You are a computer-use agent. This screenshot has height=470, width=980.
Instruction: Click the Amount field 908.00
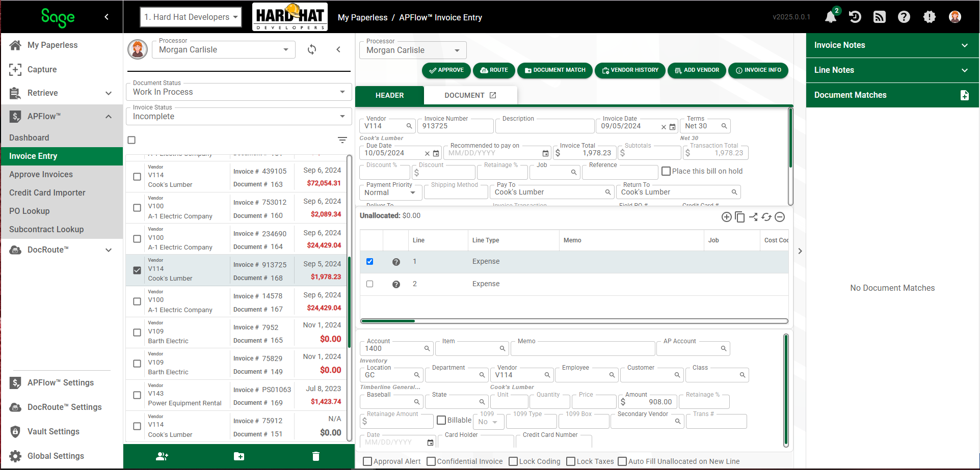tap(647, 402)
